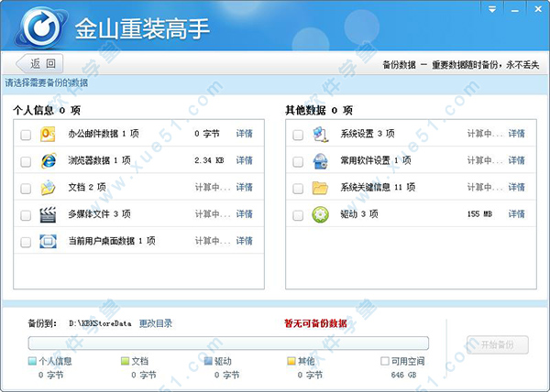Check the 办公邮件数据 checkbox
The width and height of the screenshot is (550, 392).
tap(26, 135)
